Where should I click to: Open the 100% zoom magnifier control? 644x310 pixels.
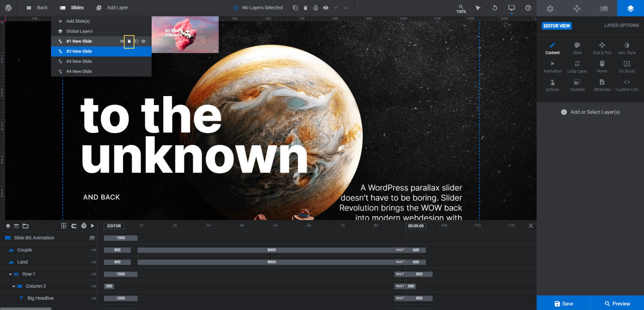461,8
